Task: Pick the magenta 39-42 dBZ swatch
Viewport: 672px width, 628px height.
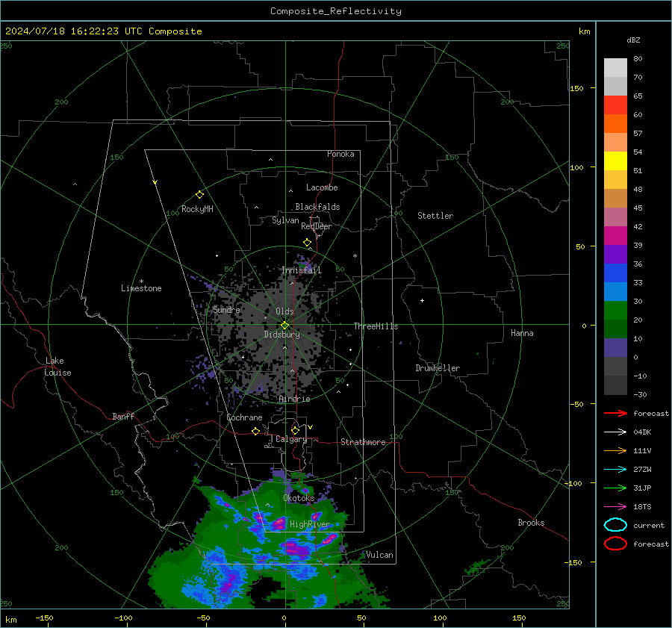Action: coord(615,236)
